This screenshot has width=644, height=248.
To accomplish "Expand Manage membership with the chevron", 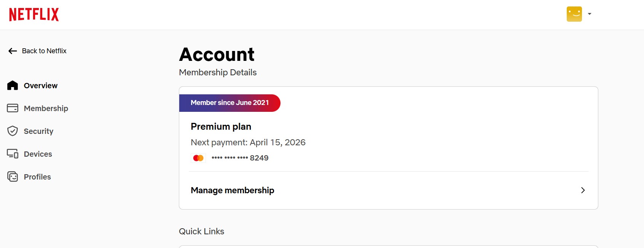I will pyautogui.click(x=583, y=190).
